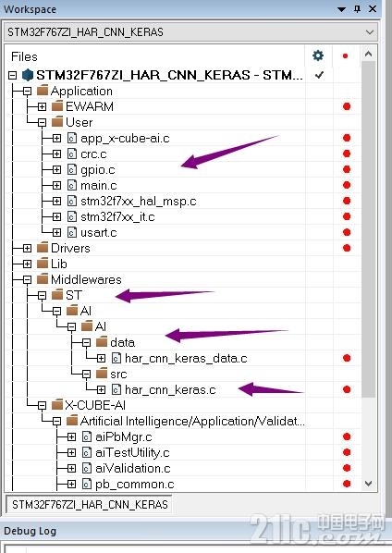Click the Drivers folder icon

pos(43,248)
